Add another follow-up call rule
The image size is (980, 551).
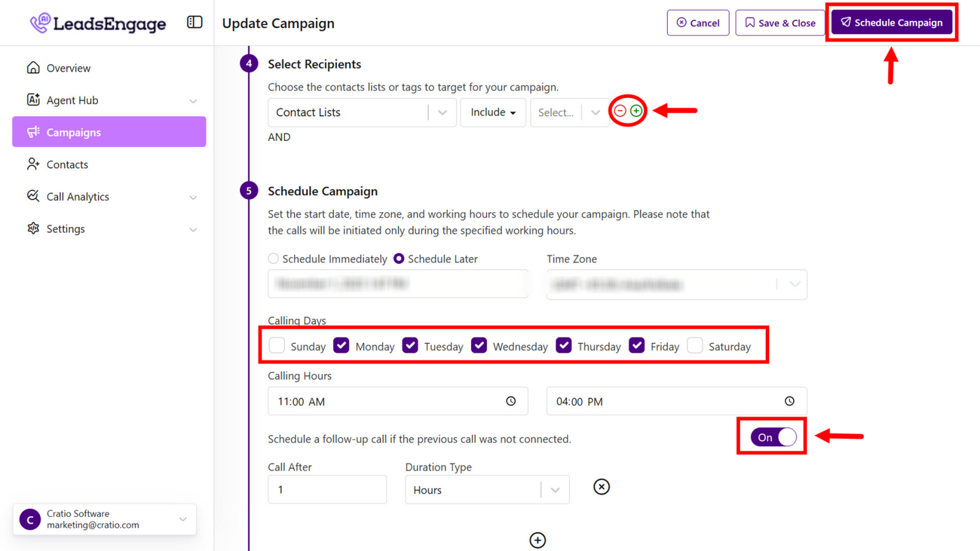pos(538,540)
